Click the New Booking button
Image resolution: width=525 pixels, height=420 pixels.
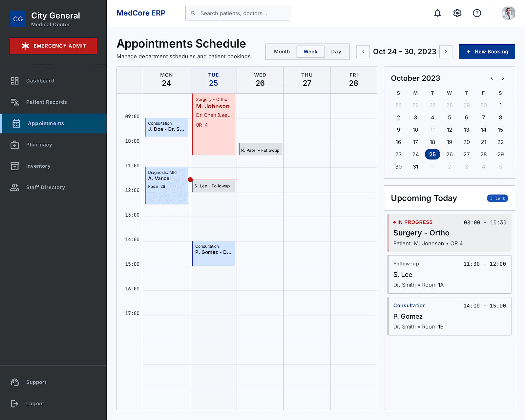click(487, 52)
